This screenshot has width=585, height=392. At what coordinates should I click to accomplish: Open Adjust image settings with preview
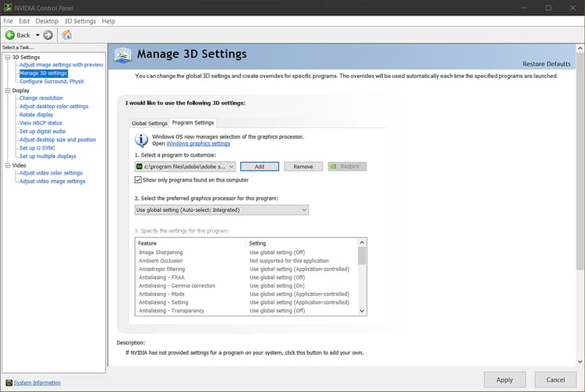coord(61,65)
